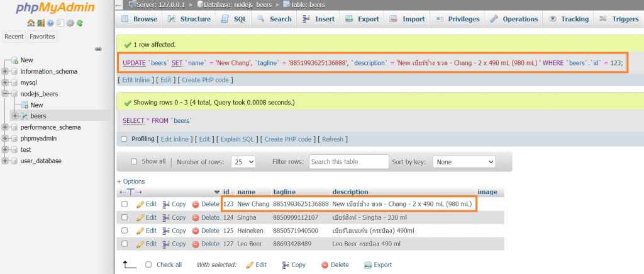Open the Operations tab
644x274 pixels.
[514, 19]
